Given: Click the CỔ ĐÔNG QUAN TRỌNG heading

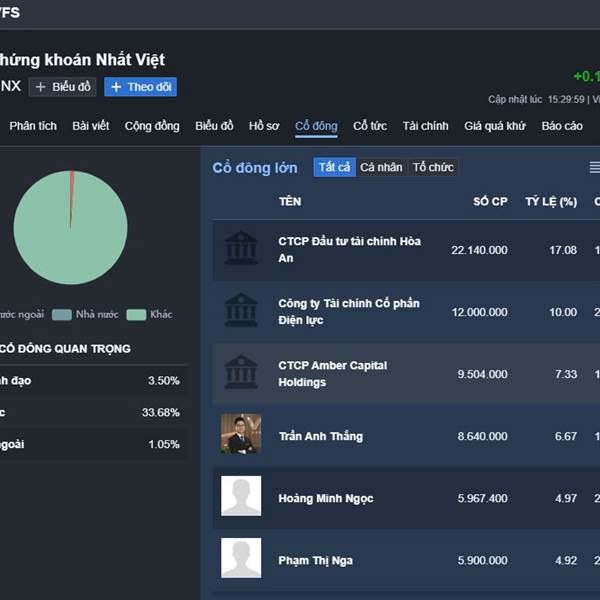Looking at the screenshot, I should pos(65,349).
